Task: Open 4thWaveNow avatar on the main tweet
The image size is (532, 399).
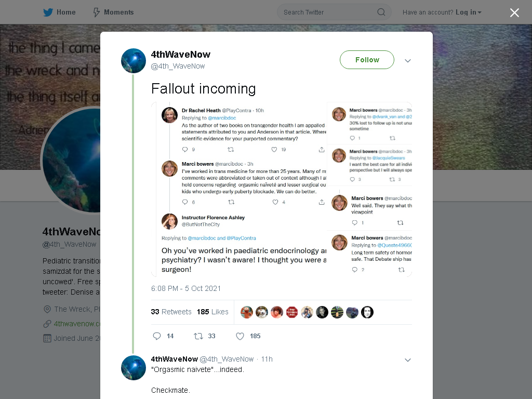Action: tap(134, 61)
